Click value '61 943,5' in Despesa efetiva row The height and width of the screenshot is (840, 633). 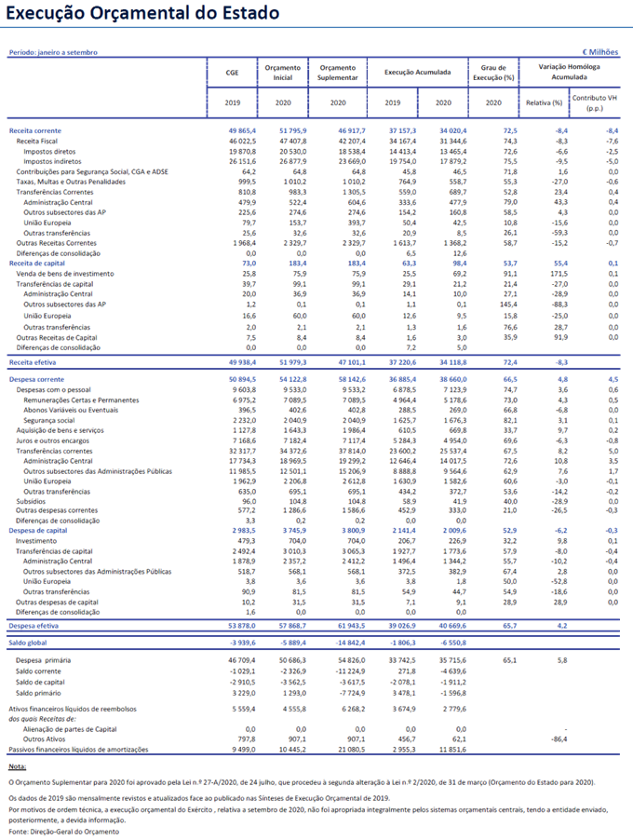click(x=351, y=626)
